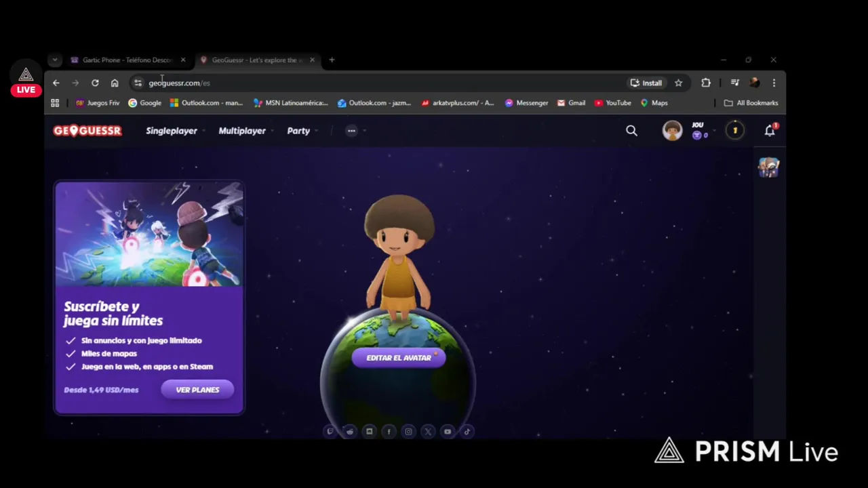The height and width of the screenshot is (488, 868).
Task: Go back in the browser
Action: pyautogui.click(x=56, y=83)
